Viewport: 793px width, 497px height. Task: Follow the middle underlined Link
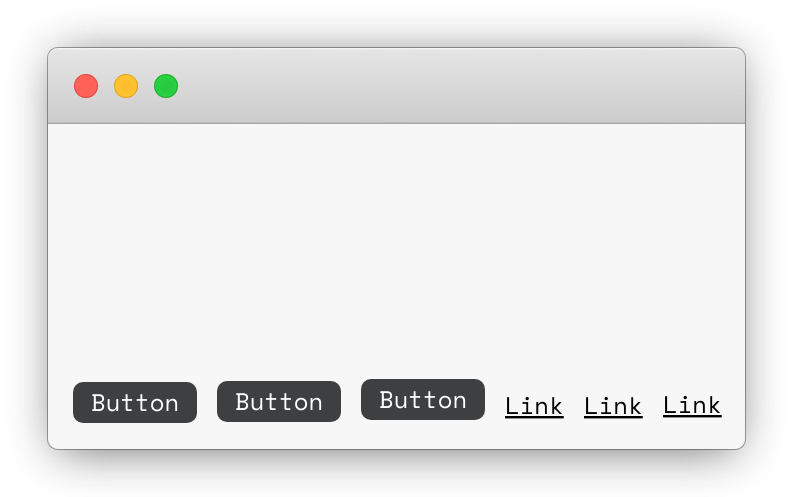613,406
